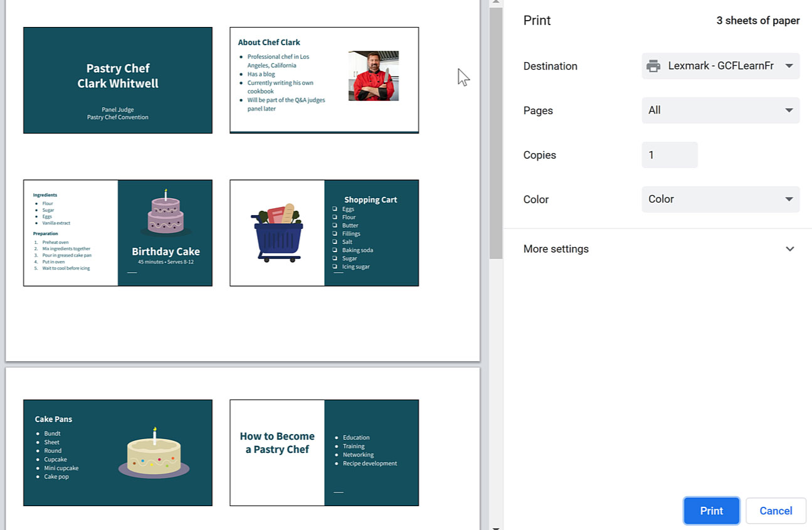Click the Cancel button
The height and width of the screenshot is (530, 812).
click(776, 511)
